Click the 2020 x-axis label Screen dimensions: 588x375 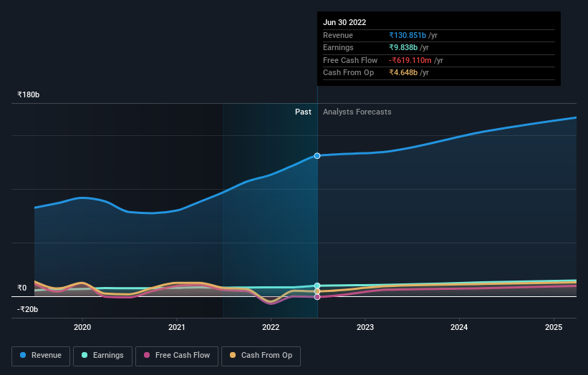coord(82,328)
